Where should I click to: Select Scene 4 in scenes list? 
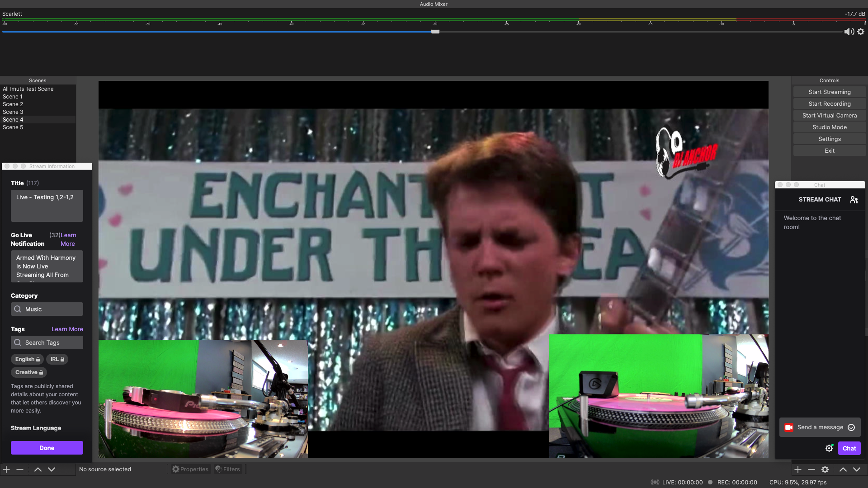[x=38, y=120]
